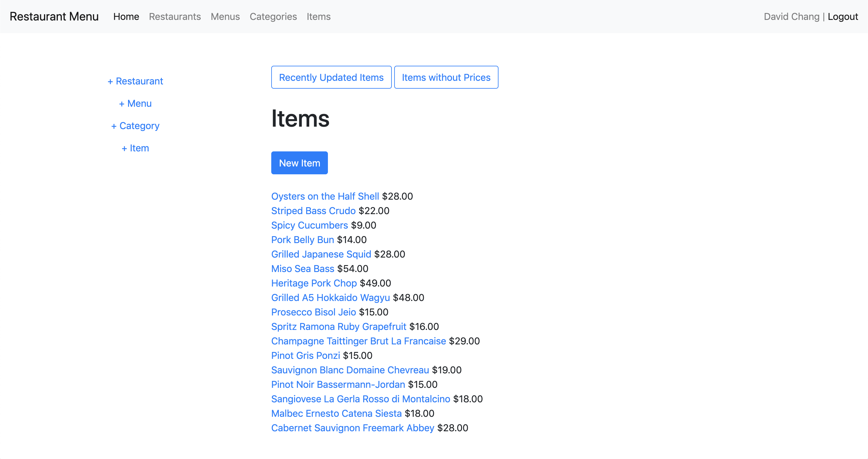Open Categories from the top navigation
The width and height of the screenshot is (868, 459).
273,17
